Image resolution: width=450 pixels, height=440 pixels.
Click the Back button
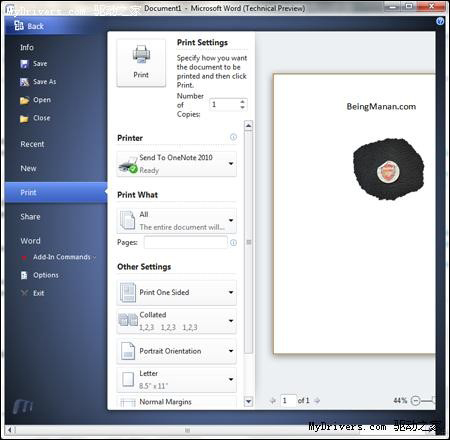click(29, 26)
